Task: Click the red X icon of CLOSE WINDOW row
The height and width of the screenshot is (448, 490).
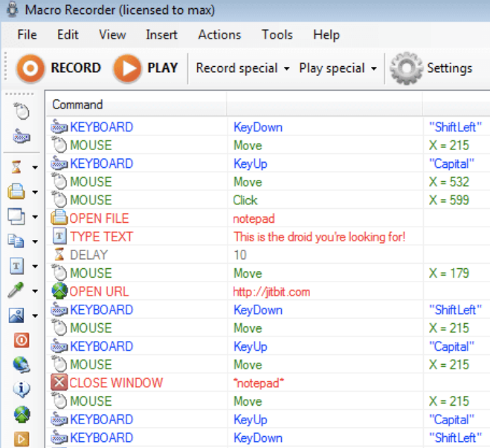Action: 59,383
